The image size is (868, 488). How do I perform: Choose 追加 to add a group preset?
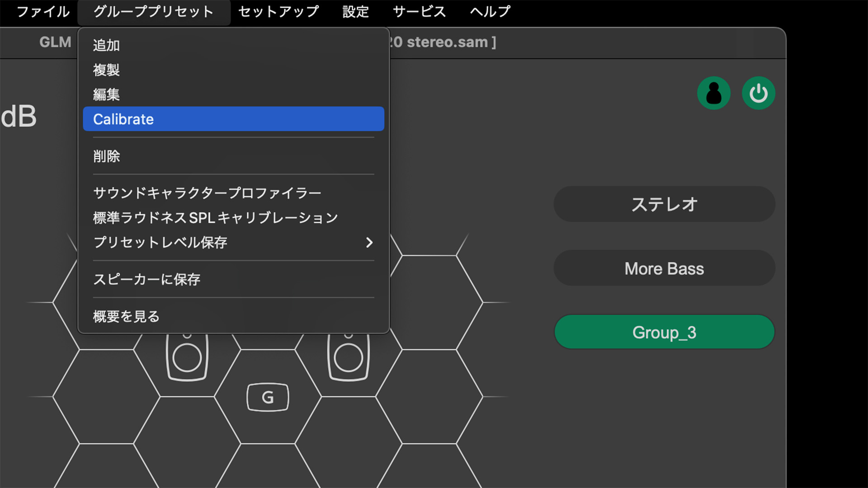point(106,45)
